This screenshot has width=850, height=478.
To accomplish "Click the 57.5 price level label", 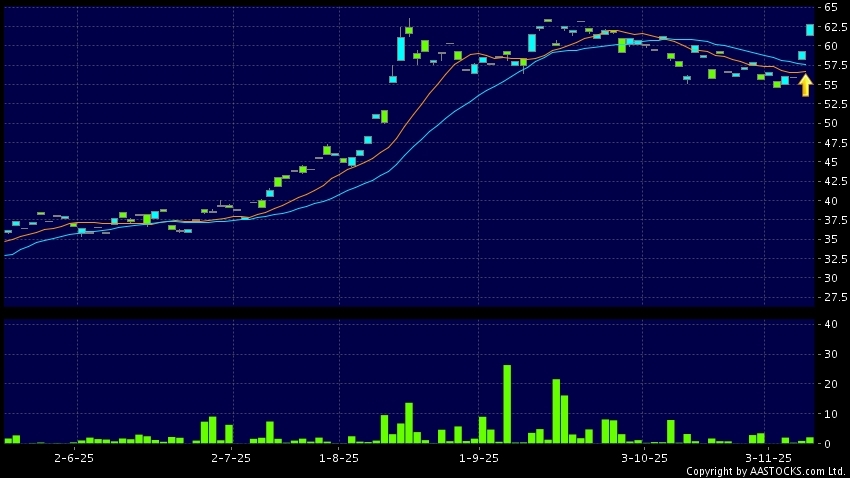I will pyautogui.click(x=835, y=65).
